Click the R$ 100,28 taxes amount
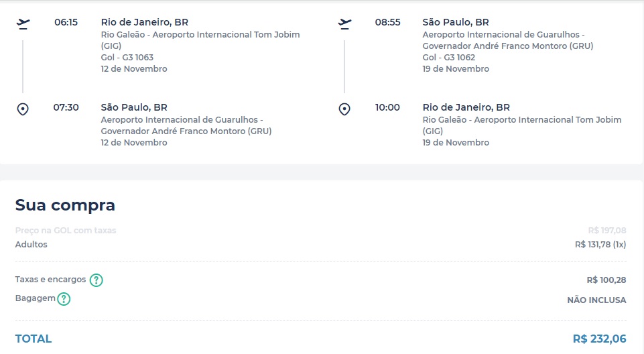The width and height of the screenshot is (644, 354). [606, 280]
